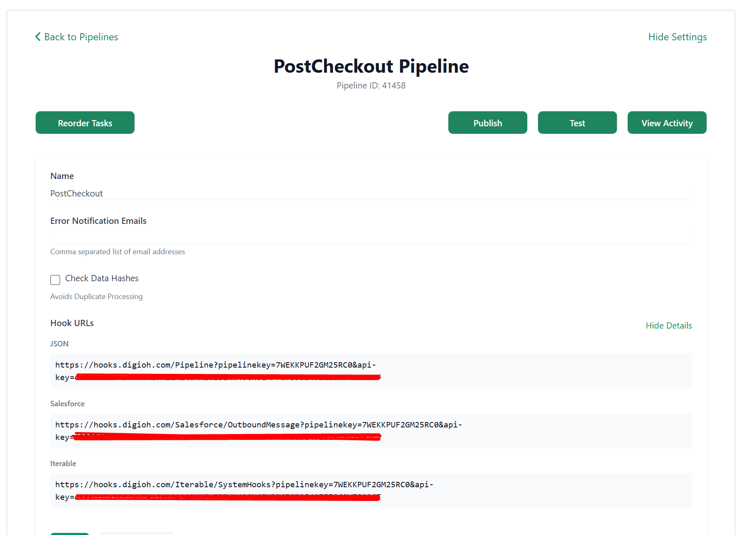Go back via Back to Pipelines link
This screenshot has height=535, width=756.
point(81,37)
